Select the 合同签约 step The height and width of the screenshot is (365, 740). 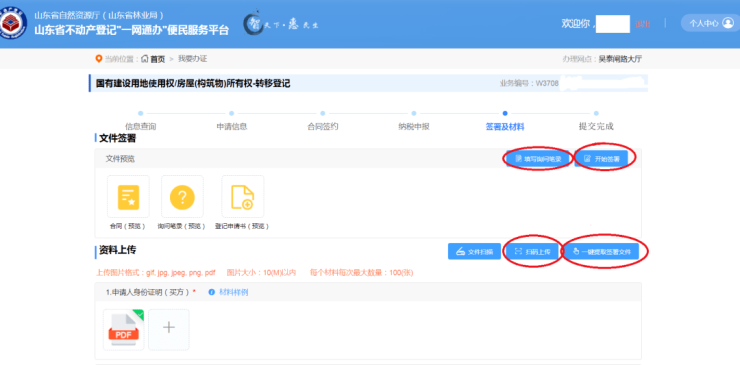pos(323,127)
